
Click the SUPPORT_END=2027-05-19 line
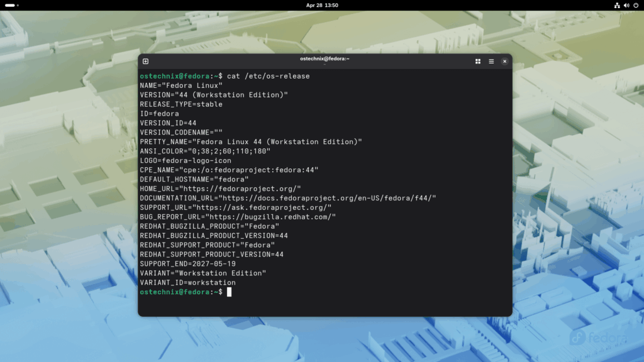point(187,264)
